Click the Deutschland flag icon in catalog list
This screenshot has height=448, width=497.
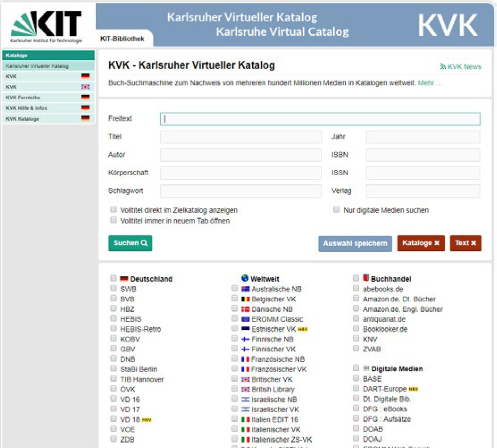tap(124, 279)
